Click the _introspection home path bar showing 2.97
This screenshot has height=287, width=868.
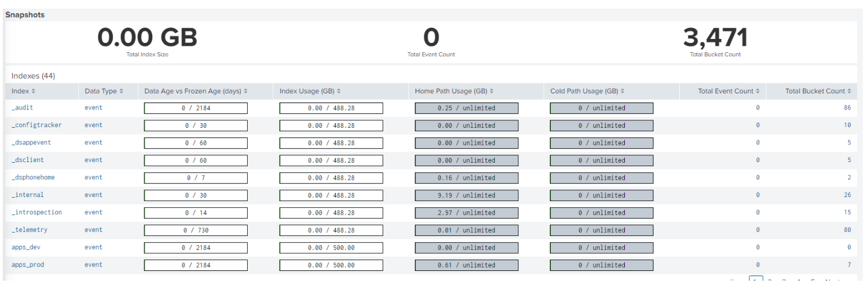(x=466, y=213)
